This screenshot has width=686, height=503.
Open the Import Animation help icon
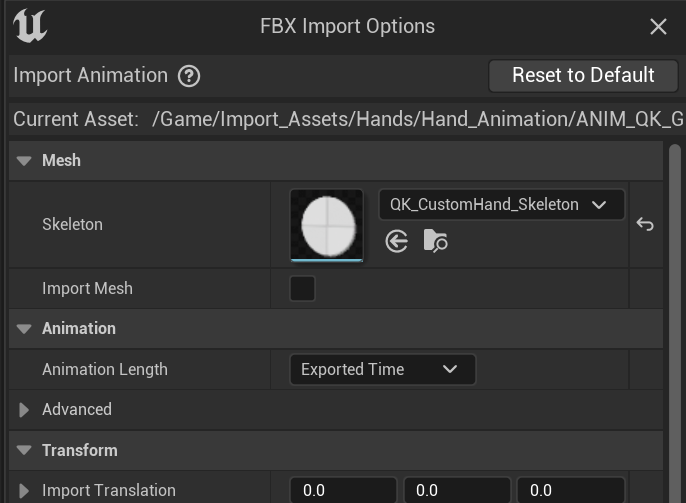pos(189,76)
